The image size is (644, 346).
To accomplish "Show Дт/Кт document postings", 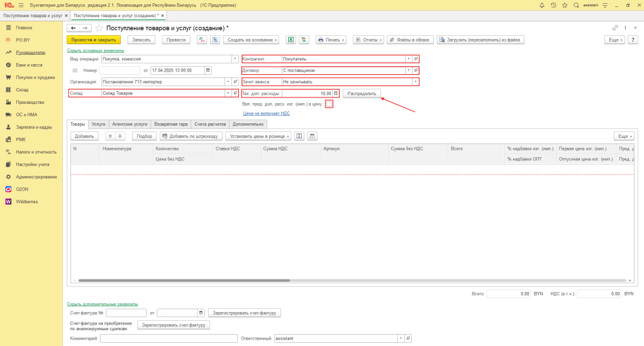I will [x=202, y=40].
